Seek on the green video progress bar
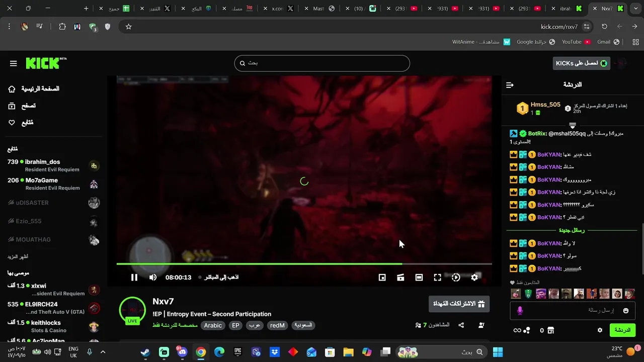Screen dimensions: 644x362 coord(304,263)
